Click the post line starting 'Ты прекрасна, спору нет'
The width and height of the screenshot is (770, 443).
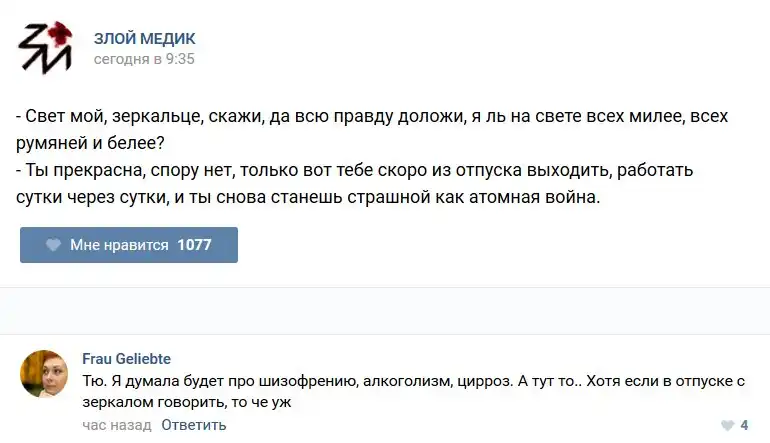pyautogui.click(x=360, y=171)
